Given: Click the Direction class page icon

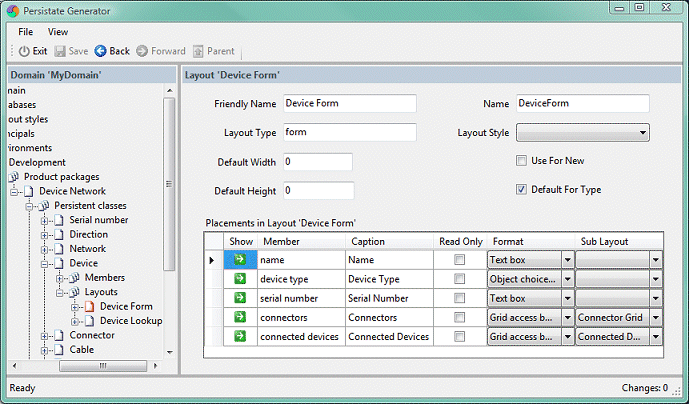Looking at the screenshot, I should tap(59, 235).
